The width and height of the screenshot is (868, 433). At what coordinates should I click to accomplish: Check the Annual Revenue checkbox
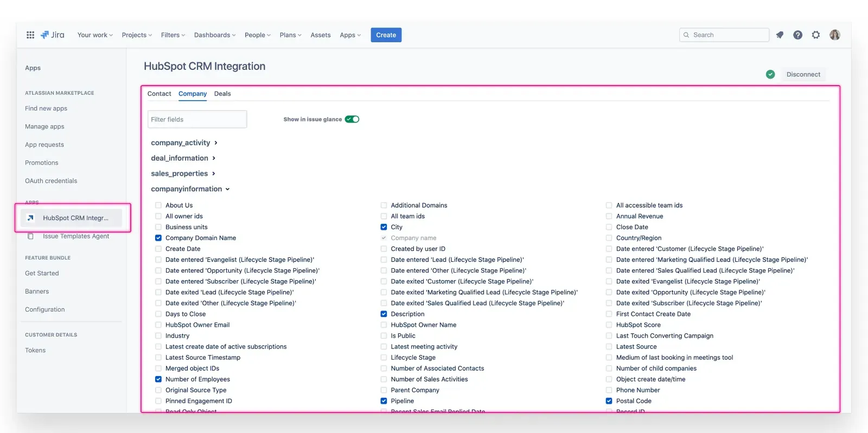click(x=609, y=216)
